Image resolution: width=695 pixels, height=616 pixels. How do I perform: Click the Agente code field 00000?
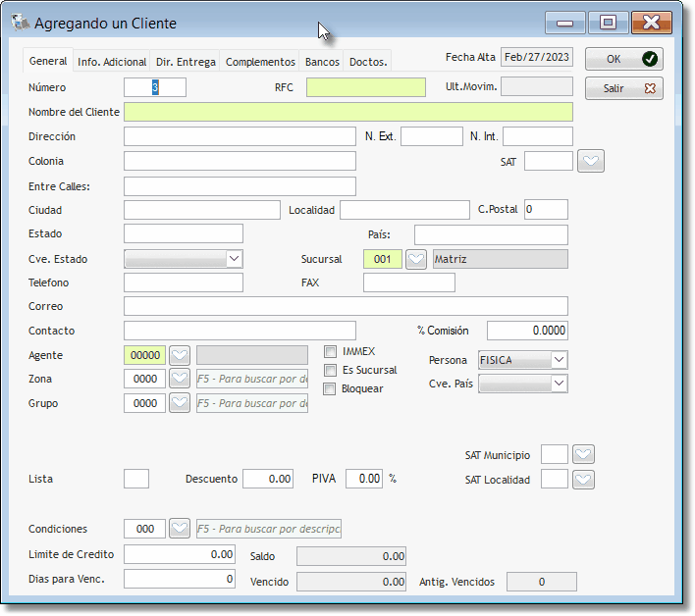point(145,355)
